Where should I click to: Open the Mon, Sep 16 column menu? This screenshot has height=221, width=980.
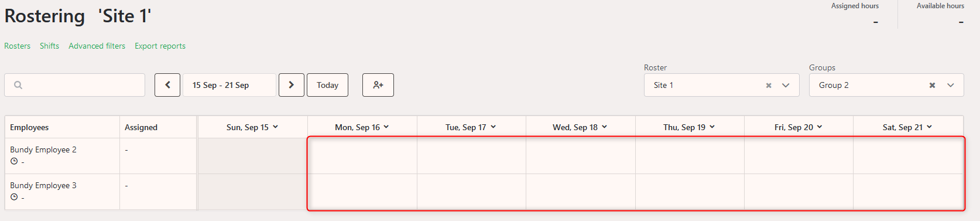pyautogui.click(x=386, y=127)
